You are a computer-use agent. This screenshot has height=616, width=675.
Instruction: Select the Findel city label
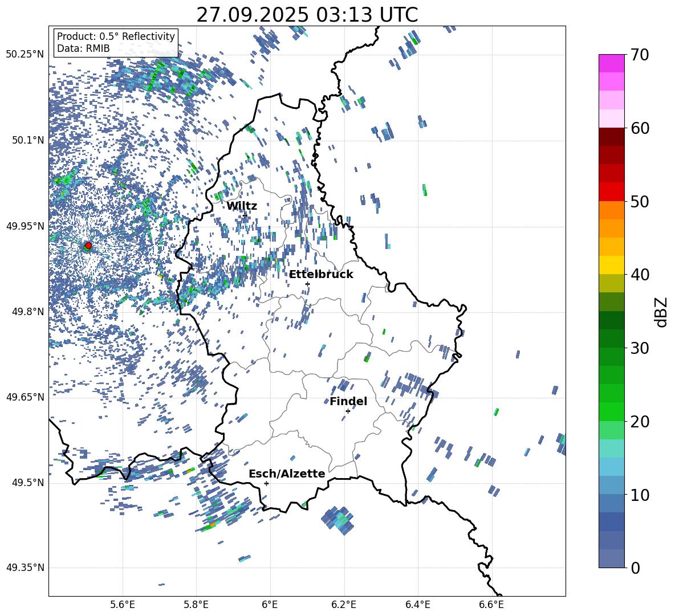click(348, 402)
